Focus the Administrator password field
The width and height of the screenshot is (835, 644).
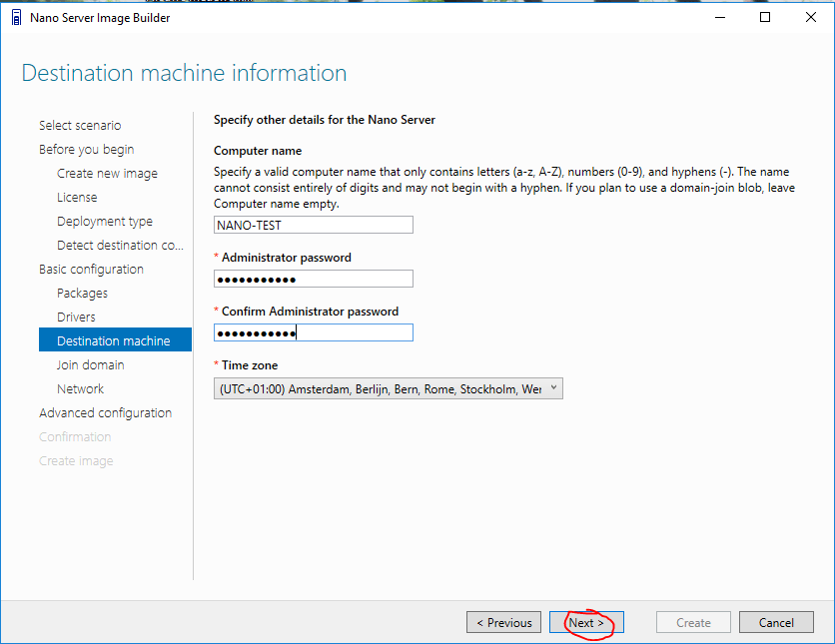tap(313, 280)
